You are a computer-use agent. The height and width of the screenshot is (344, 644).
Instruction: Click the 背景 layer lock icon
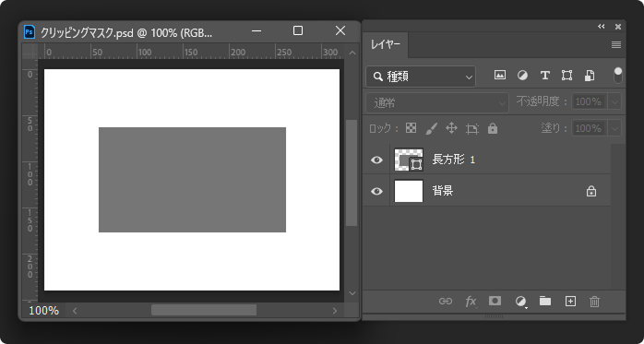tap(591, 191)
